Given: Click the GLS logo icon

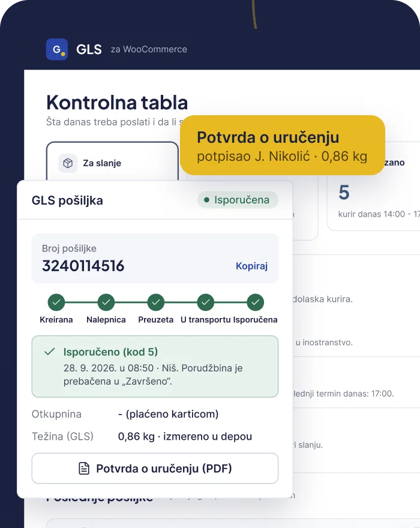Looking at the screenshot, I should pyautogui.click(x=57, y=49).
